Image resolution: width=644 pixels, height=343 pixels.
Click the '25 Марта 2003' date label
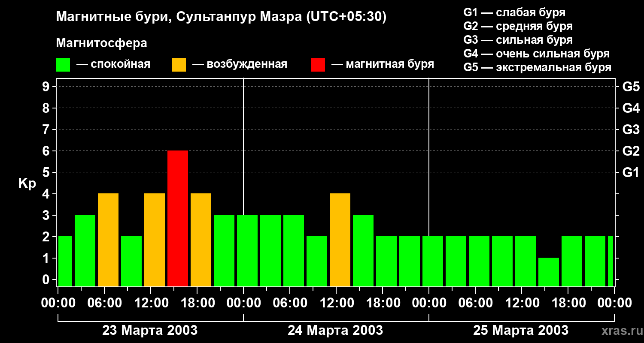tap(521, 330)
